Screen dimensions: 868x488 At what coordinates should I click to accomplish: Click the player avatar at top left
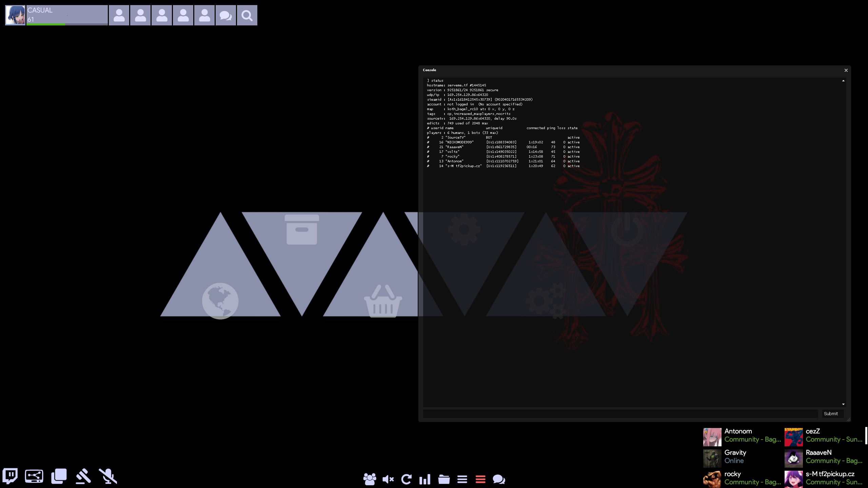(x=15, y=15)
